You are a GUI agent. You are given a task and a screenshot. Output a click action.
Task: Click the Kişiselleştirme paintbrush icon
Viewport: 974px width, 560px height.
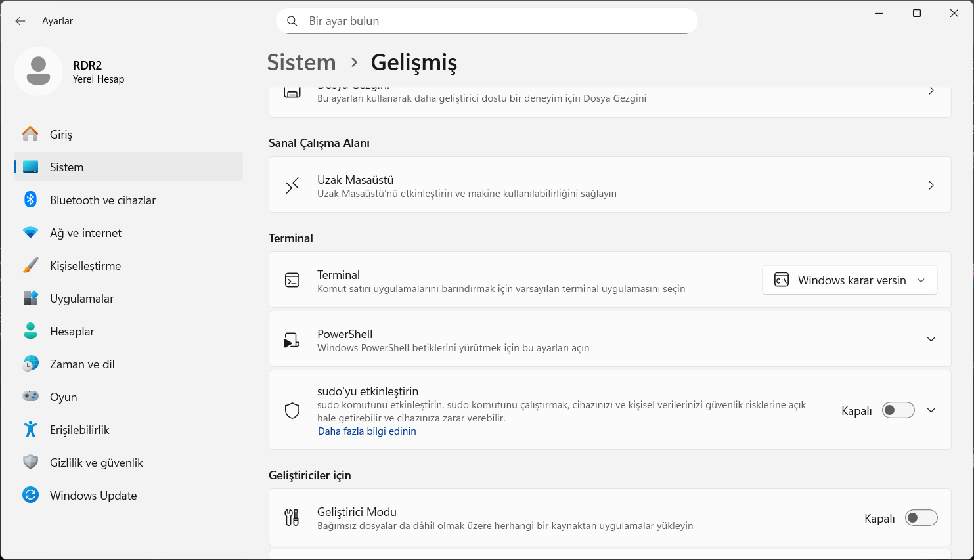(30, 265)
